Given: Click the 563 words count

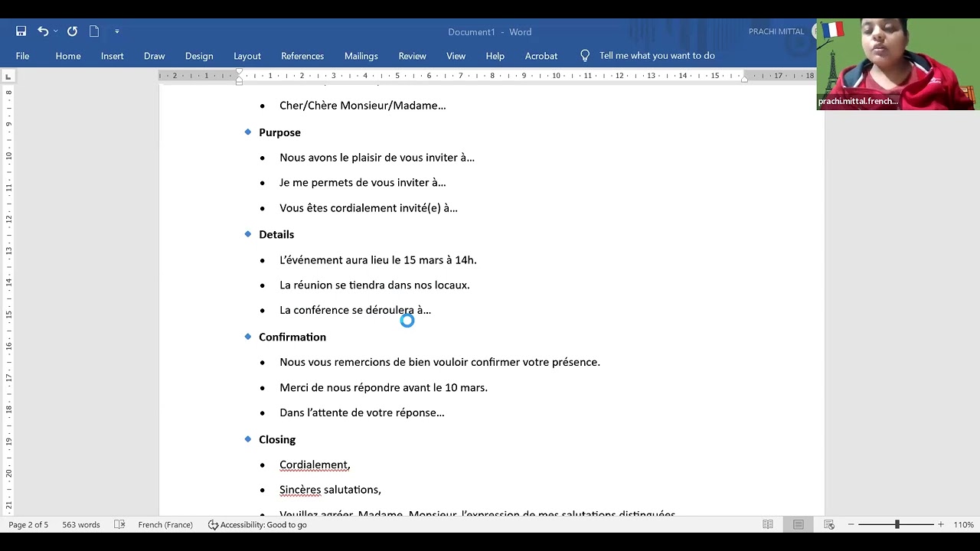Looking at the screenshot, I should pyautogui.click(x=81, y=525).
